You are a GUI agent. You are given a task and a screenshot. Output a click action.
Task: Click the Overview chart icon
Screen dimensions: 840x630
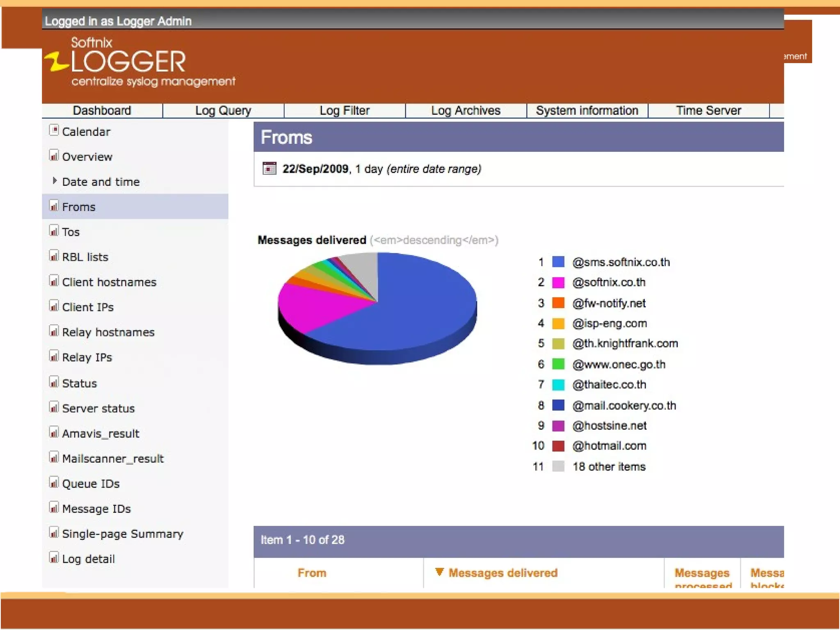click(54, 155)
